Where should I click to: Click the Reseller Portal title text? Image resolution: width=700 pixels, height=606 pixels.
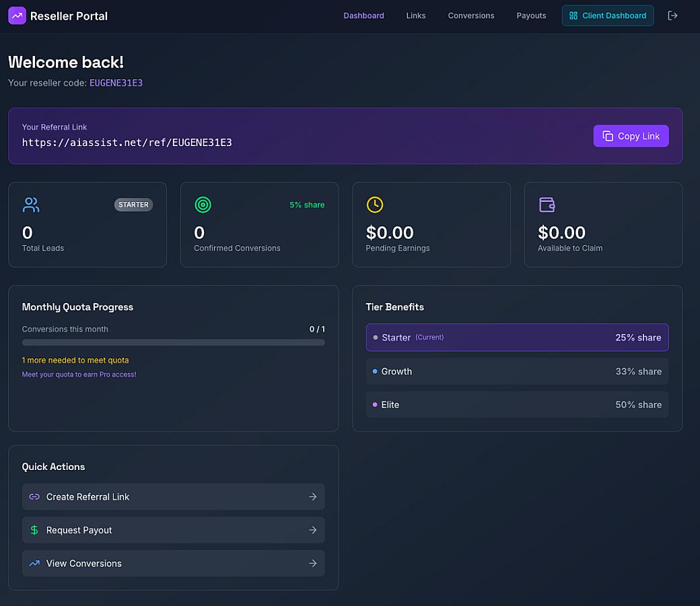[x=69, y=16]
